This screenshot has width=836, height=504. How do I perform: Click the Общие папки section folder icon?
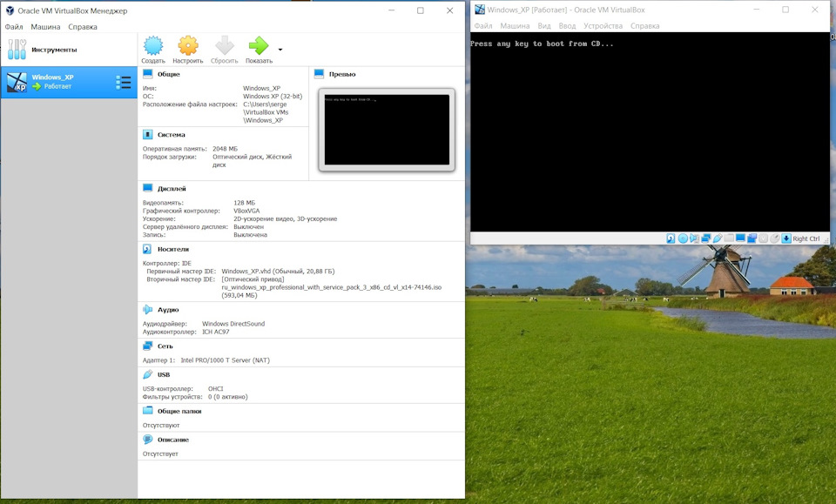tap(148, 411)
